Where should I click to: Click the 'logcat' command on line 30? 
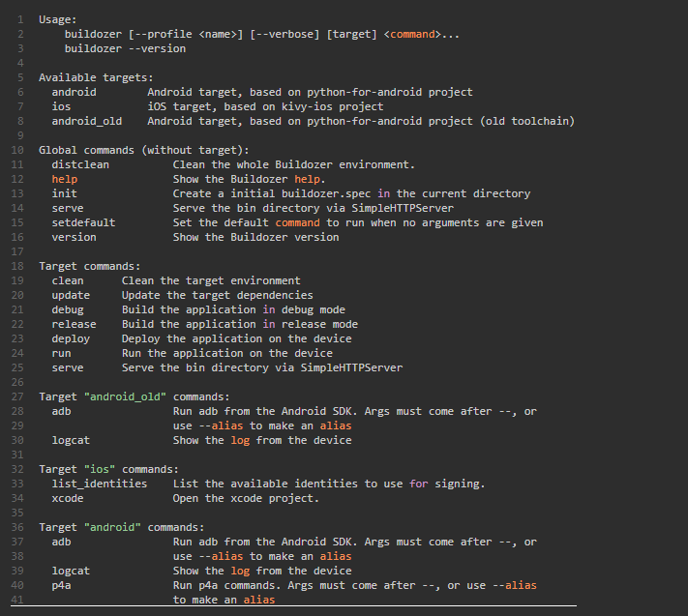pyautogui.click(x=71, y=440)
